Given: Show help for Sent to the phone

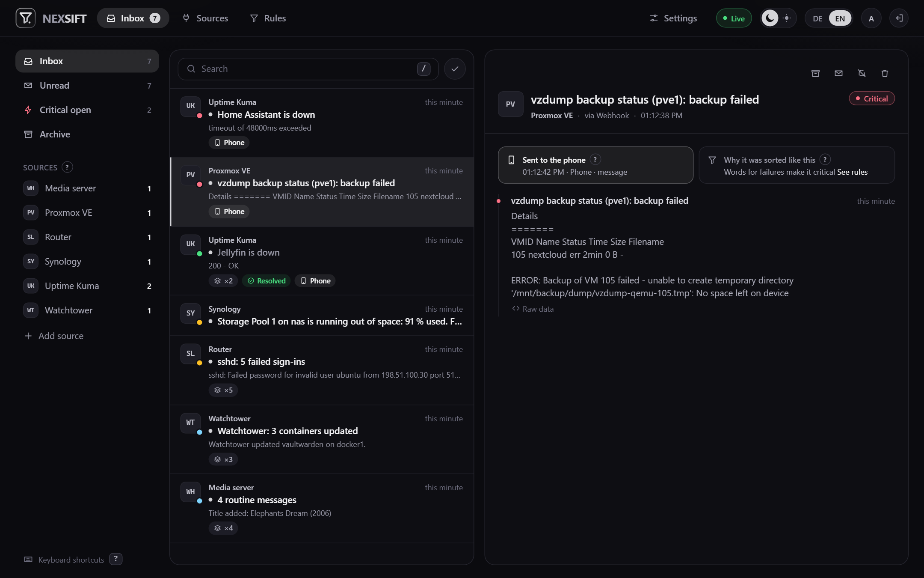Looking at the screenshot, I should 595,159.
